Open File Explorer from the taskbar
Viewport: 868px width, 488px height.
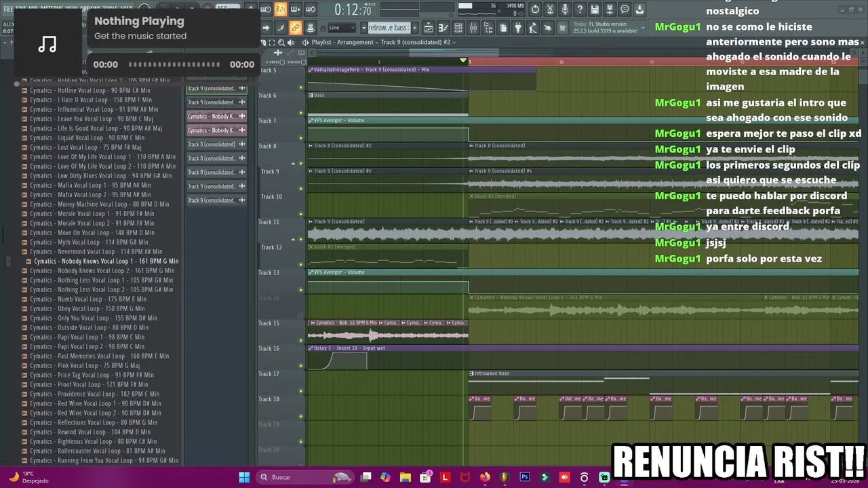coord(405,477)
